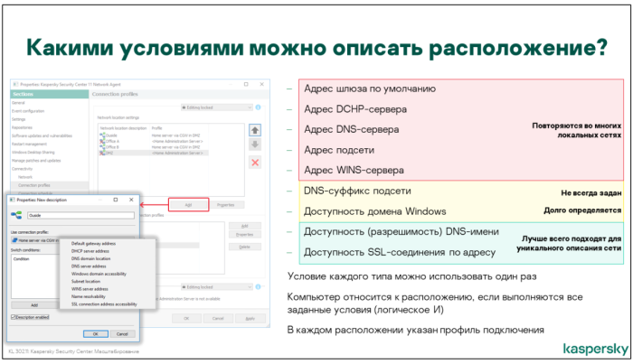Click the Ouside location row icon
The height and width of the screenshot is (364, 633).
coord(102,135)
